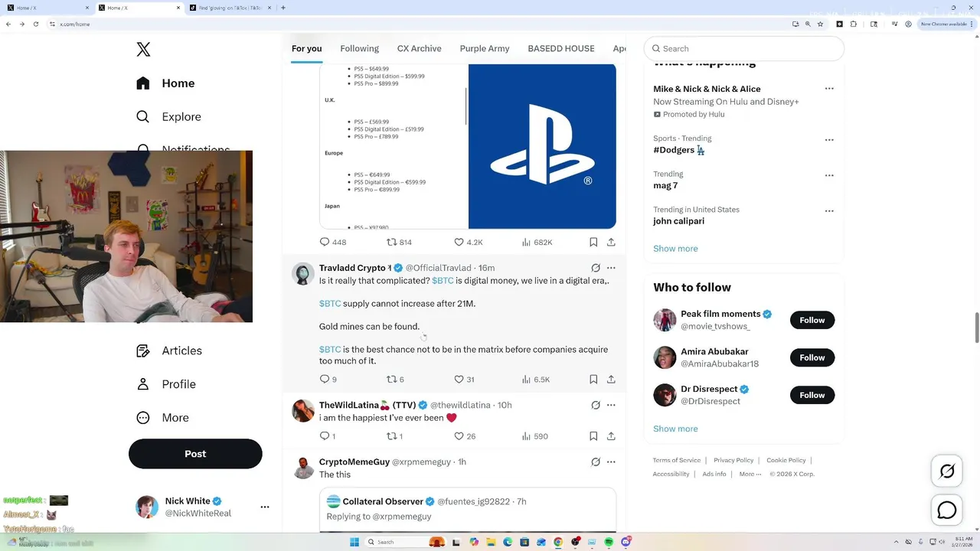
Task: Show more accounts in Who to follow
Action: coord(675,429)
